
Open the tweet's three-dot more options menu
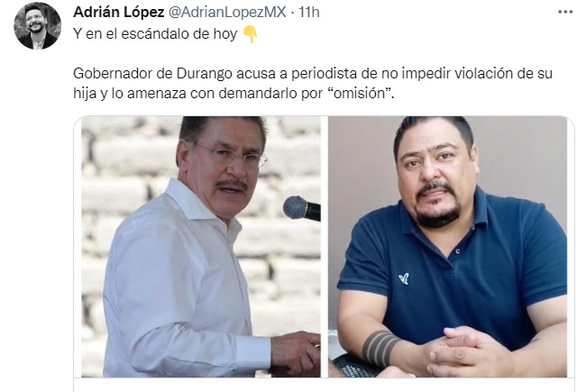coord(565,12)
